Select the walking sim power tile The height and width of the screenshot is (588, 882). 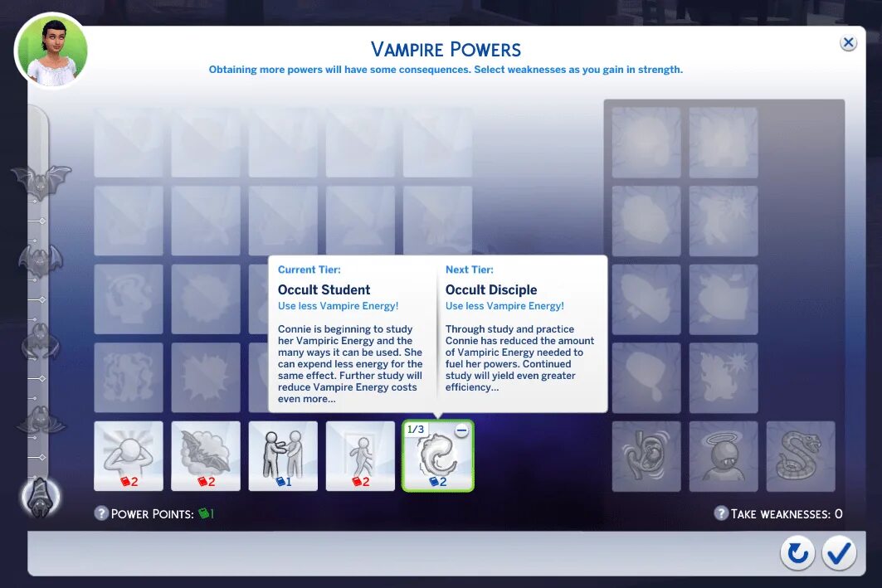361,455
